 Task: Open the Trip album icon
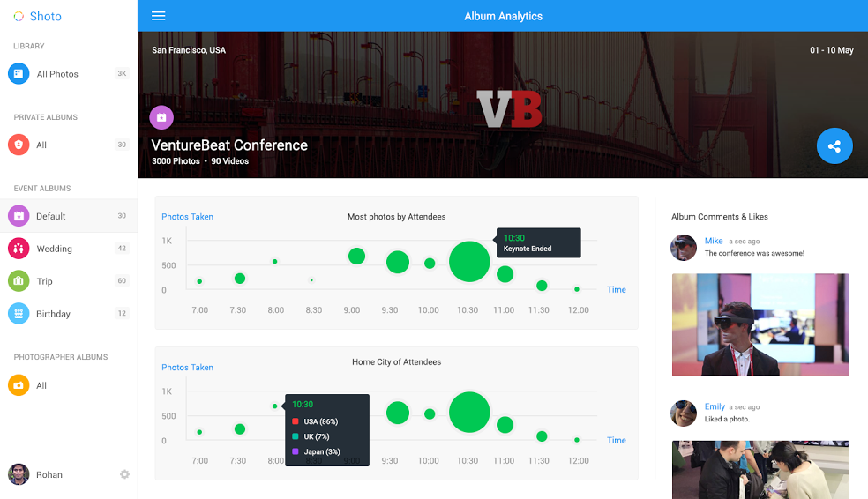(x=19, y=281)
